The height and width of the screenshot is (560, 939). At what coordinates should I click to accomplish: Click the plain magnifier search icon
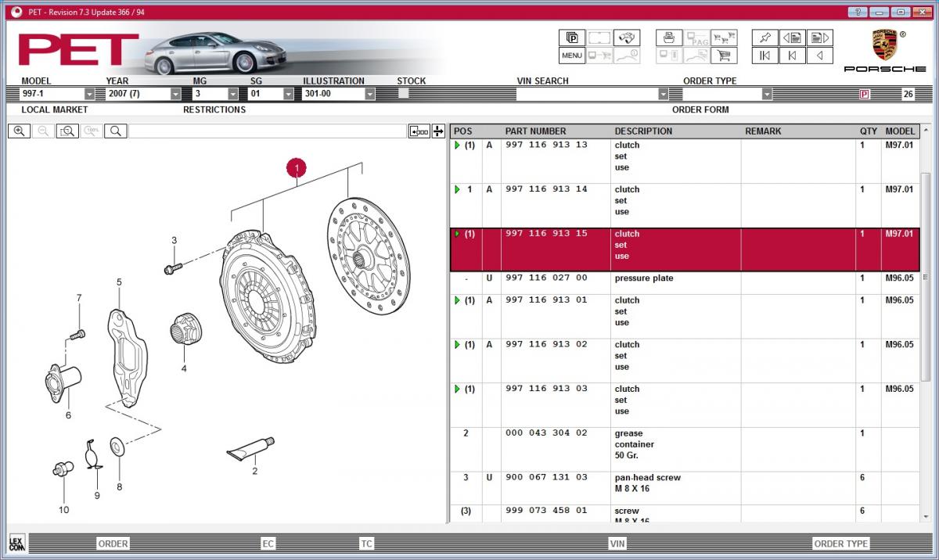click(x=116, y=131)
